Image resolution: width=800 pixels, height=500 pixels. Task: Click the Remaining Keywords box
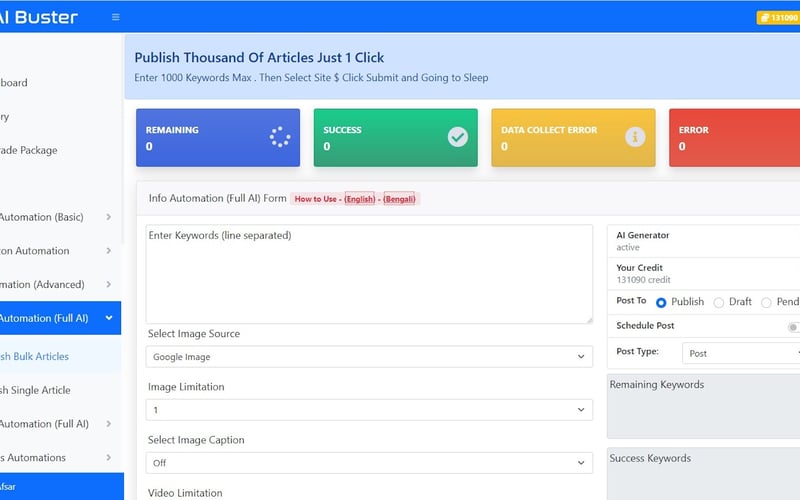point(704,406)
